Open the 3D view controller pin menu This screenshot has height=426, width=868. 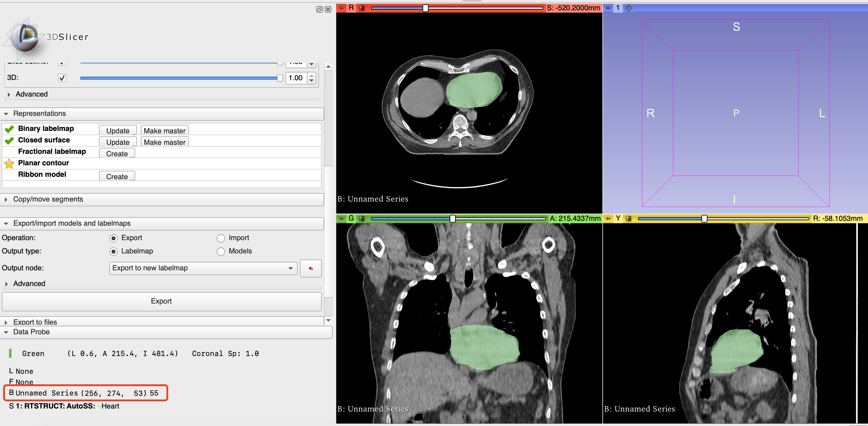608,8
